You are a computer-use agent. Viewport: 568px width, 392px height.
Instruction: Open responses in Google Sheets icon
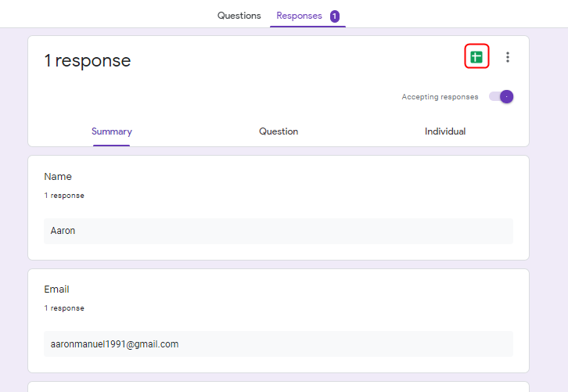coord(476,57)
